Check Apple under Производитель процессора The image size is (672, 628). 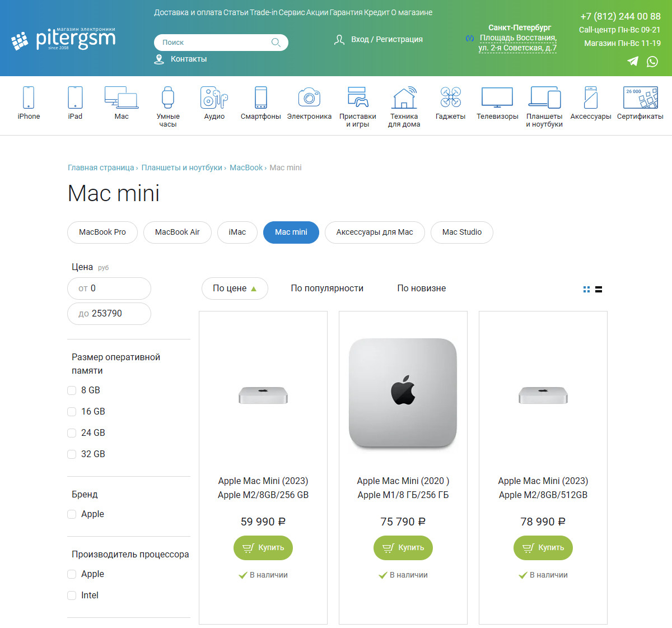click(72, 574)
